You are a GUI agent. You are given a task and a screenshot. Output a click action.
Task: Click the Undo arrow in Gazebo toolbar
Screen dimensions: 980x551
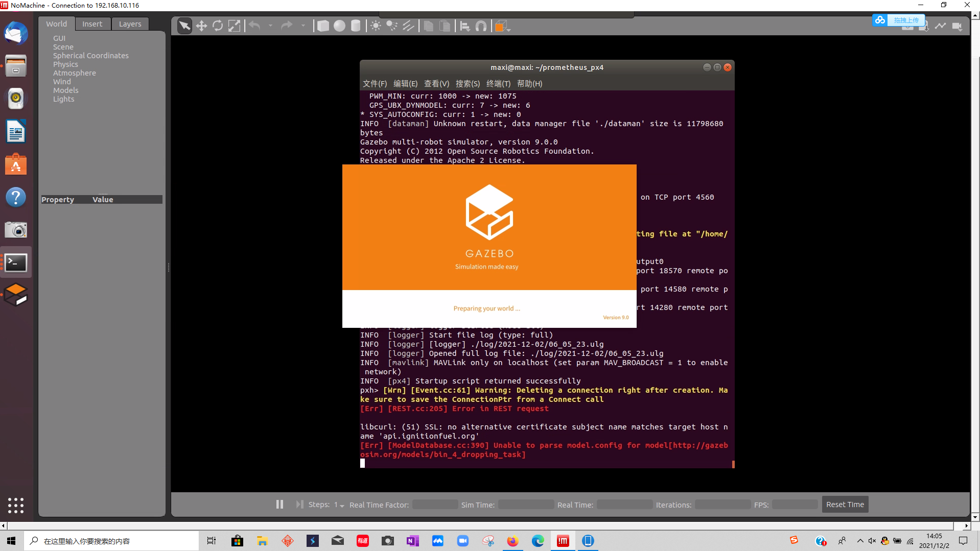(254, 26)
